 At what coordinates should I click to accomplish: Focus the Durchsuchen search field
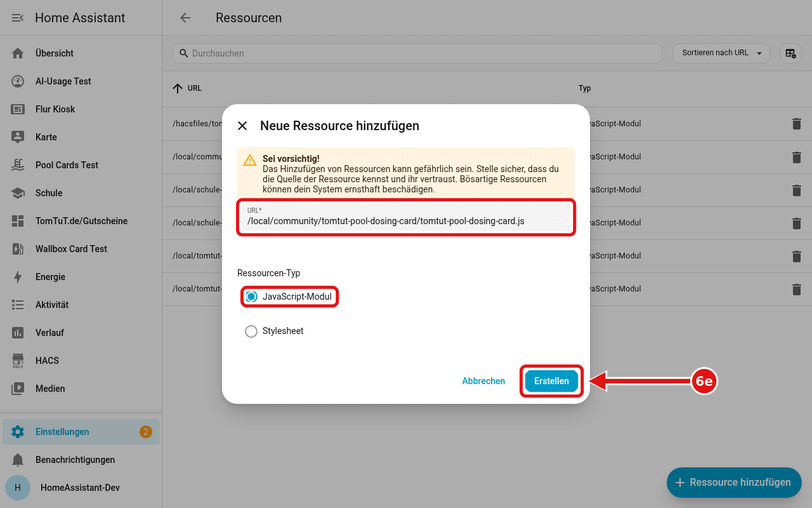(417, 53)
